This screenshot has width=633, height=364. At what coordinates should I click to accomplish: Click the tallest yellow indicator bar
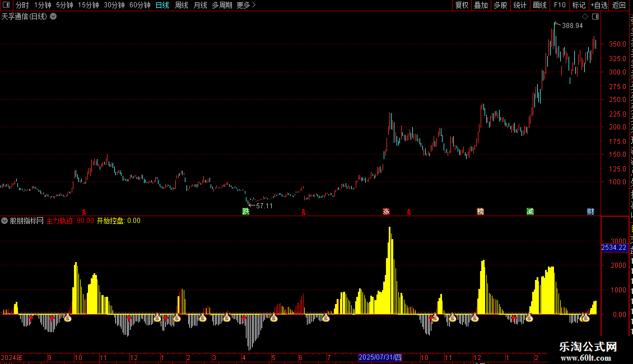(389, 270)
